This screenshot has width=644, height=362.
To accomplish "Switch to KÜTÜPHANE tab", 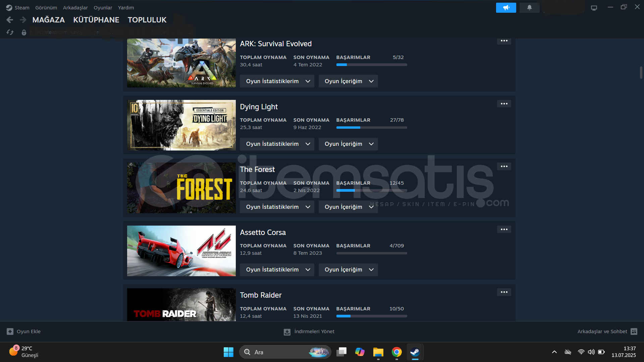I will point(96,20).
